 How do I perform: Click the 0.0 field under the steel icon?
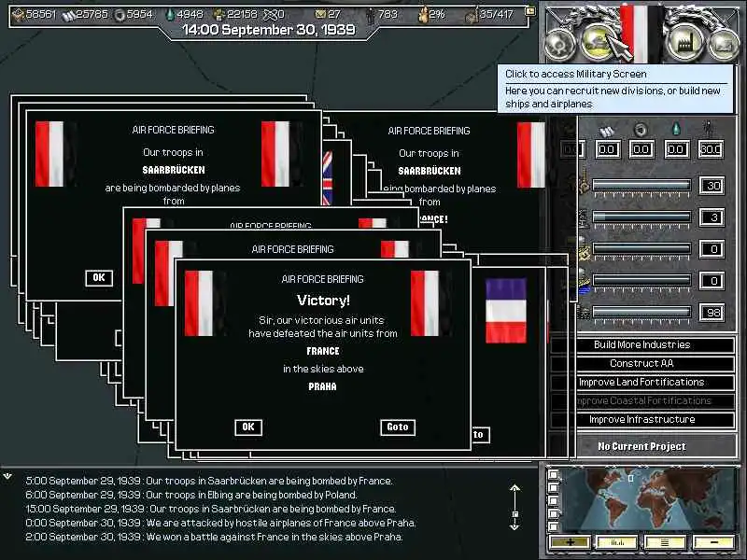(607, 149)
